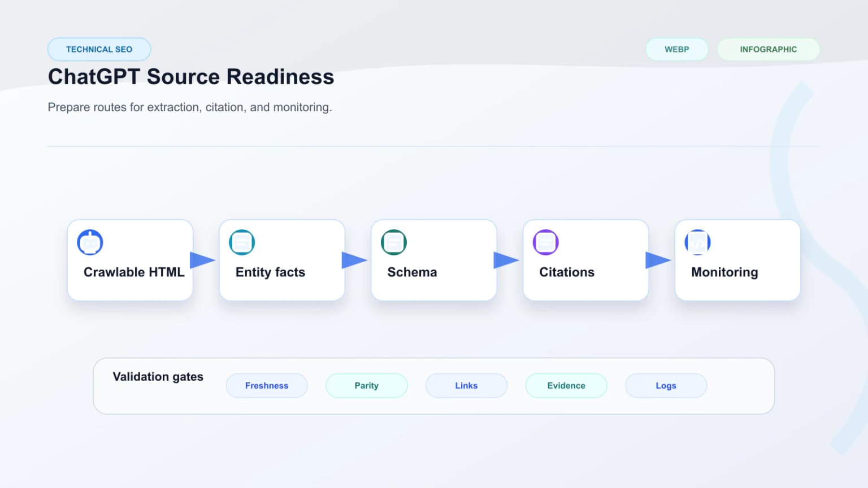The height and width of the screenshot is (488, 868).
Task: Click the Links validation pill
Action: click(466, 386)
